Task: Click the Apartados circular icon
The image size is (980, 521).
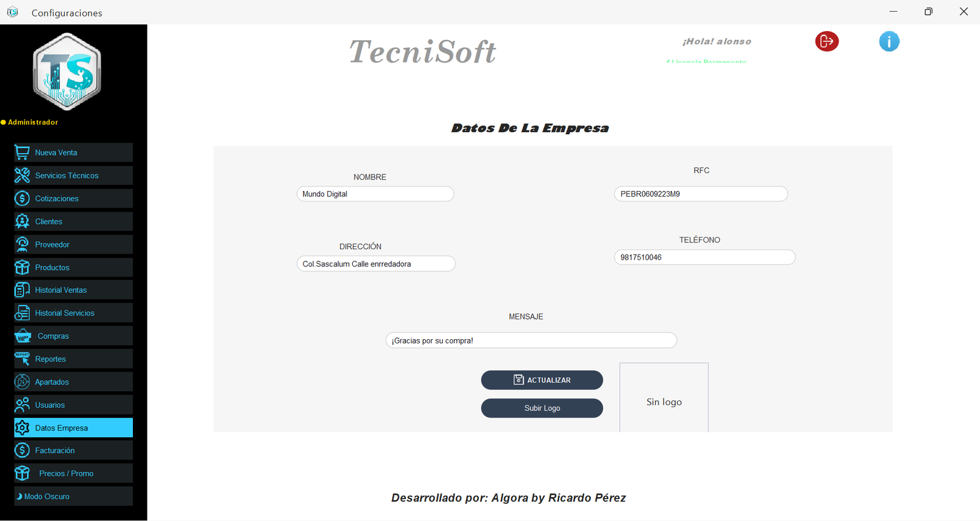Action: click(22, 381)
